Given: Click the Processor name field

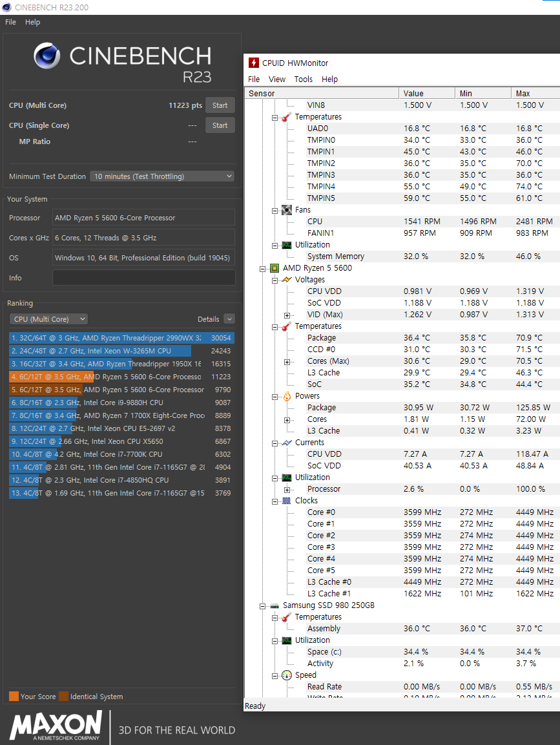Looking at the screenshot, I should click(143, 218).
